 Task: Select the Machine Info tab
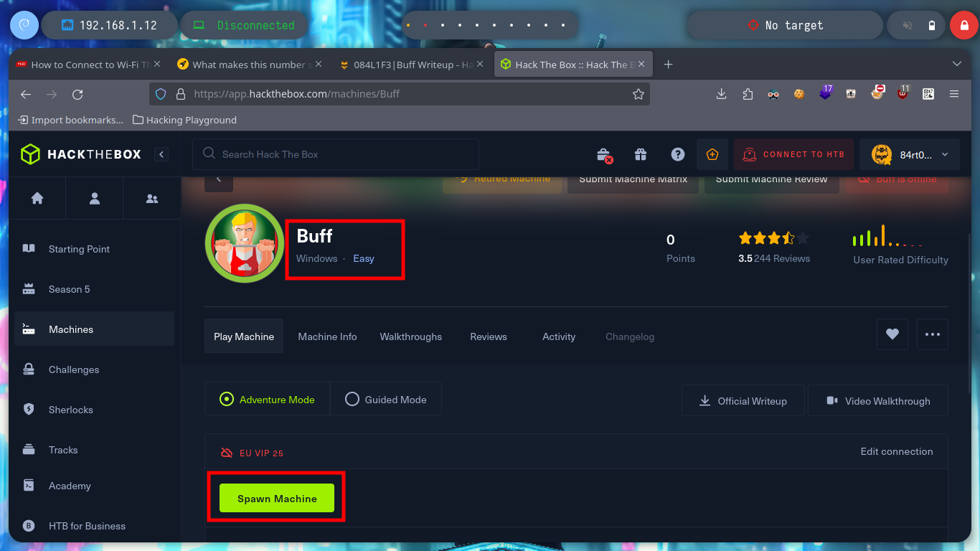pos(327,336)
